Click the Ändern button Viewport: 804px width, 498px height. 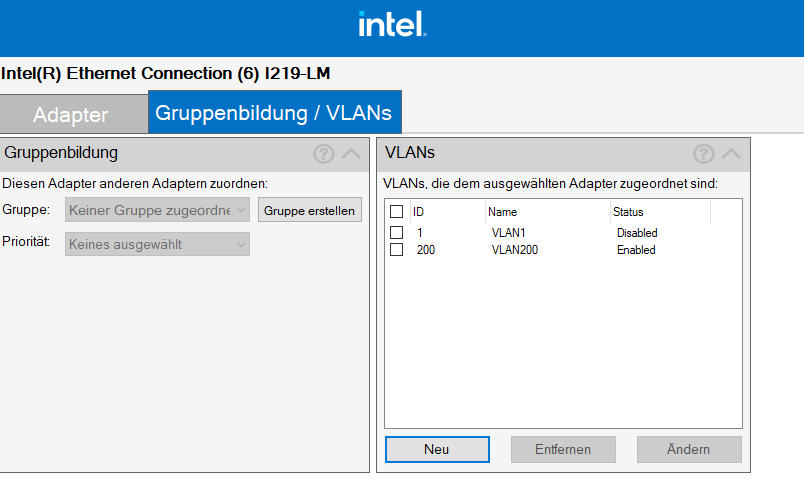pyautogui.click(x=689, y=449)
